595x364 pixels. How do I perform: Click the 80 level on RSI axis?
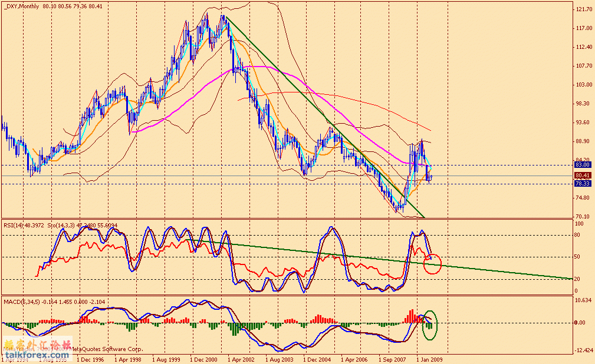click(577, 235)
